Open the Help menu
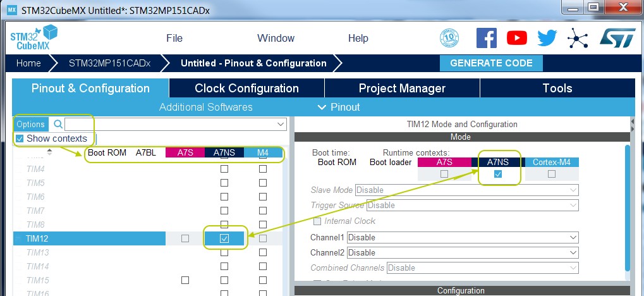Viewport: 644px width, 296px height. tap(358, 38)
